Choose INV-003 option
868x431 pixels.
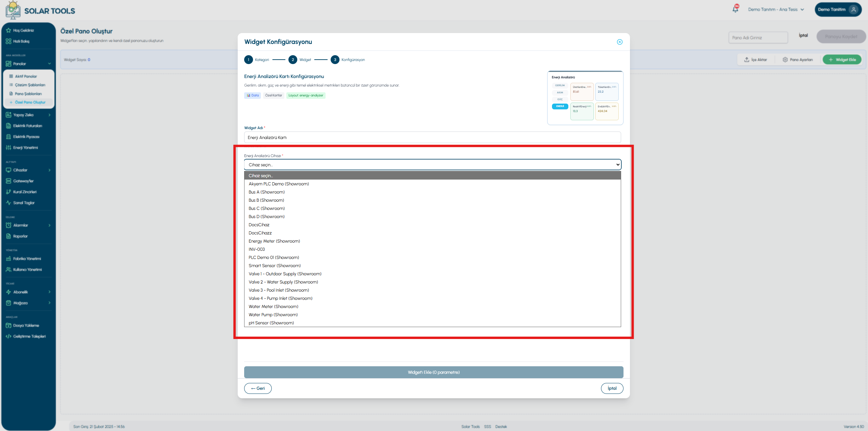(x=432, y=249)
